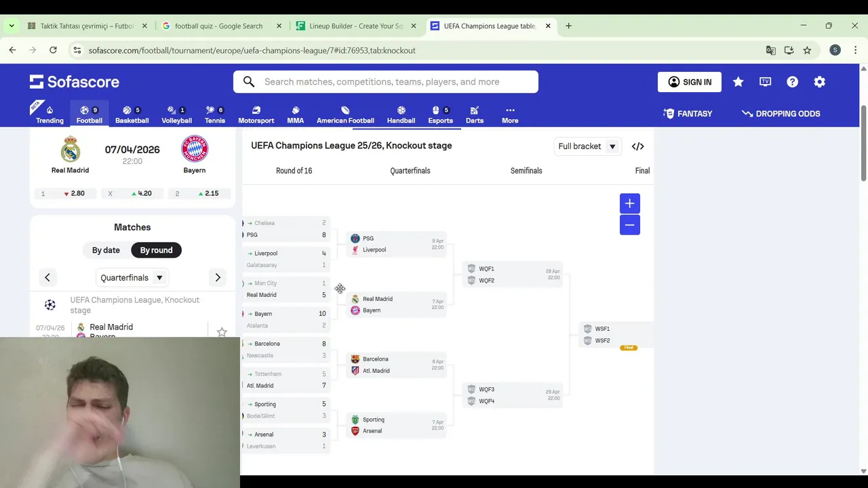This screenshot has height=488, width=868.
Task: Select the Basketball sport tab
Action: coord(132,115)
